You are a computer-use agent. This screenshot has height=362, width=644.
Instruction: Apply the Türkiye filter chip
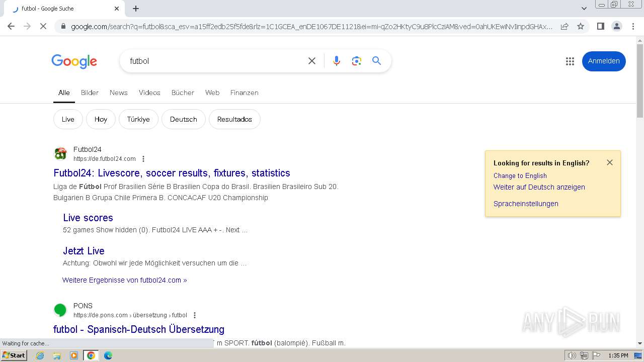[x=138, y=119]
